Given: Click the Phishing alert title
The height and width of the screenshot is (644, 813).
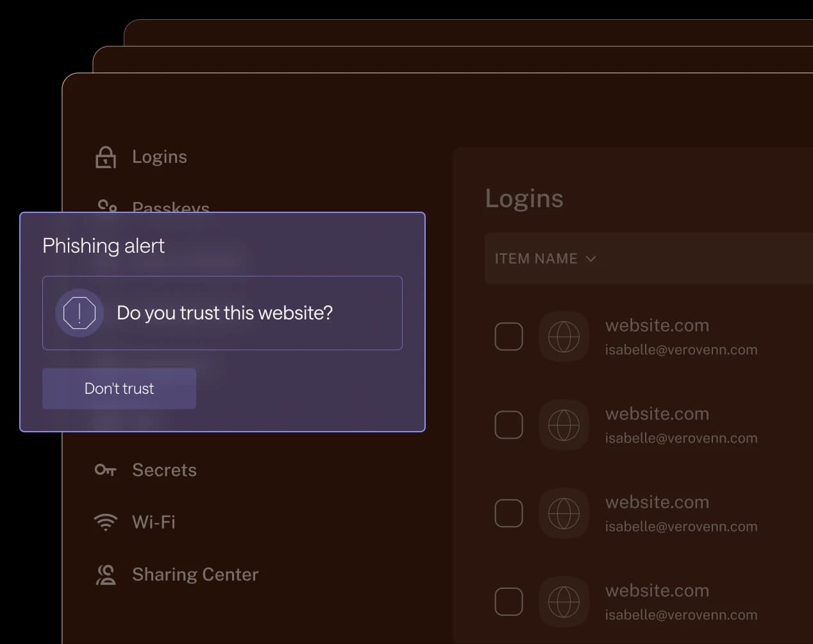Looking at the screenshot, I should (x=103, y=246).
